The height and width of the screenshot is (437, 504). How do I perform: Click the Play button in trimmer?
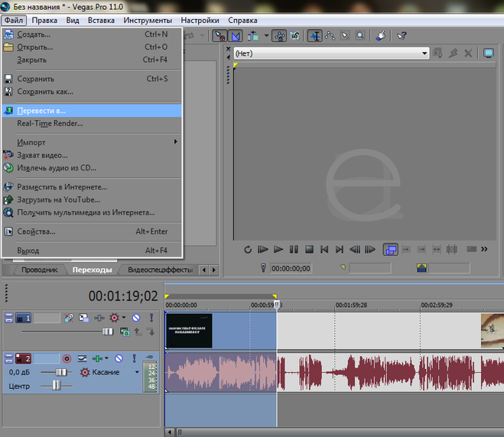pos(278,250)
